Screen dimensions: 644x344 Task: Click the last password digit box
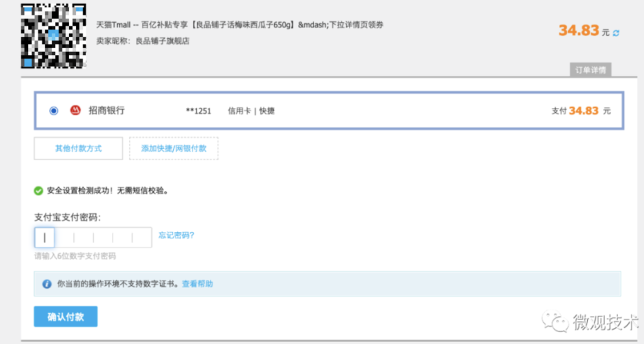click(142, 237)
